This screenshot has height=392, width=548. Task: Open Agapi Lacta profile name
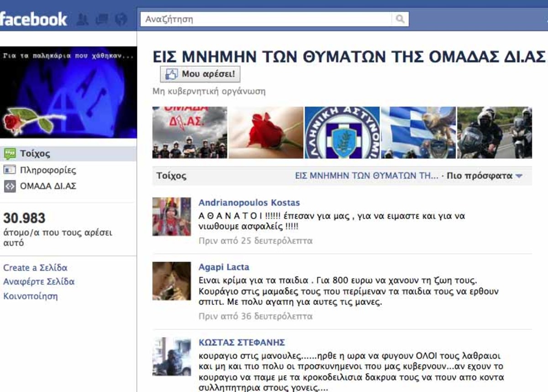click(x=224, y=267)
